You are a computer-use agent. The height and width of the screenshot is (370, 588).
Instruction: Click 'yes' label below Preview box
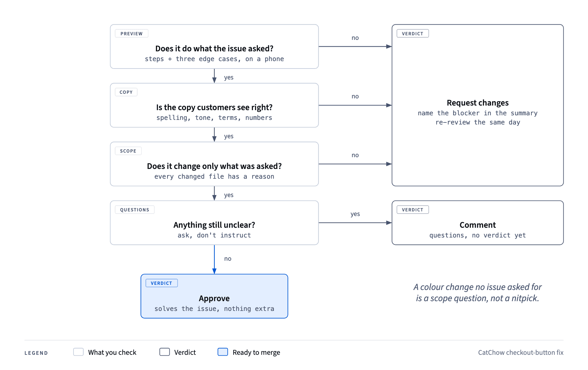click(229, 78)
